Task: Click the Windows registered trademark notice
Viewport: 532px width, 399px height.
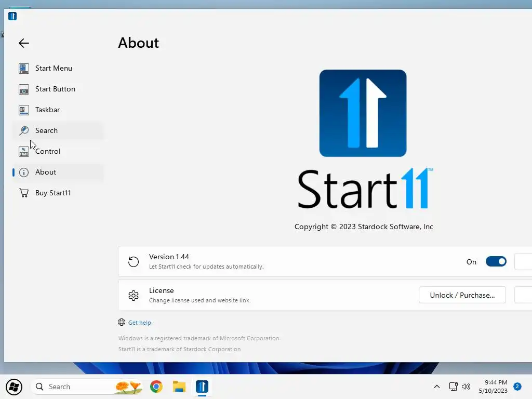Action: point(199,338)
